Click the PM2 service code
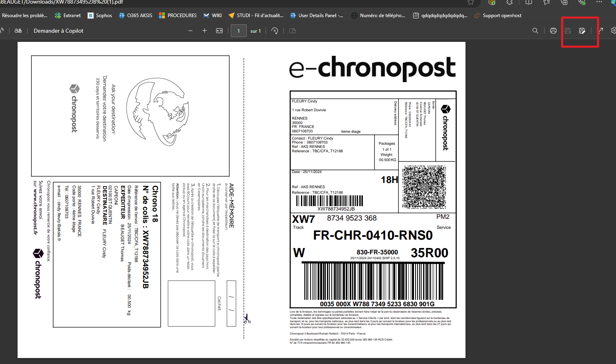The height and width of the screenshot is (364, 616). (x=443, y=217)
